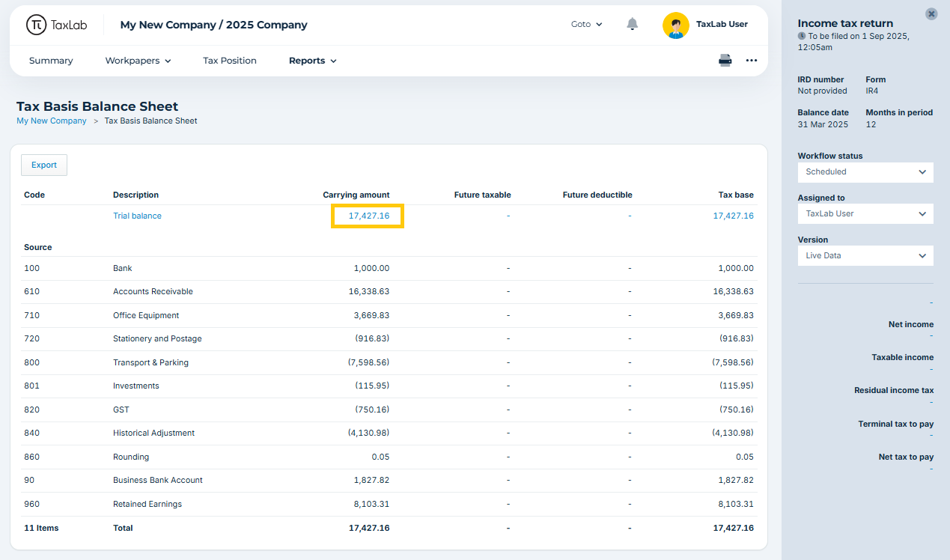Click the Future deductible column header
Image resolution: width=950 pixels, height=560 pixels.
click(597, 195)
